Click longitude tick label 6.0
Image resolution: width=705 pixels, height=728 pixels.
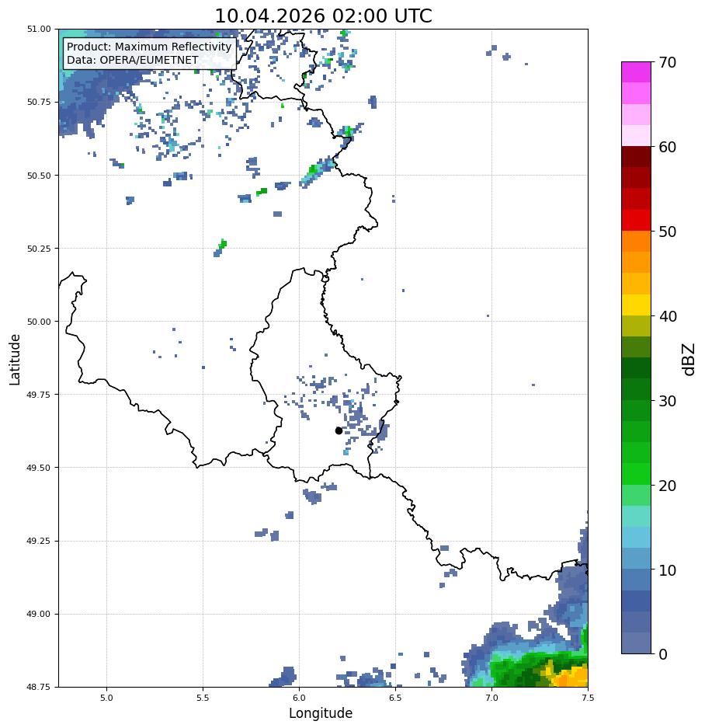(300, 698)
